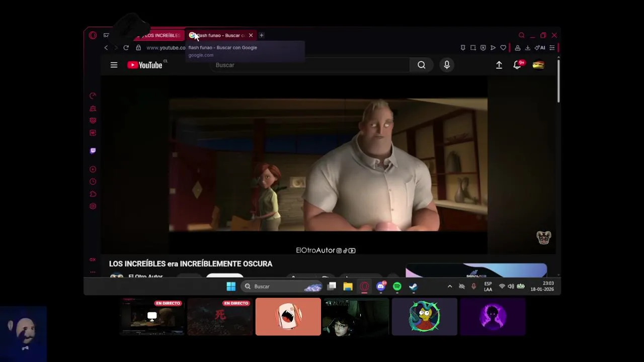Click www.youtube.com address bar
Viewport: 644px width, 362px height.
pyautogui.click(x=166, y=48)
